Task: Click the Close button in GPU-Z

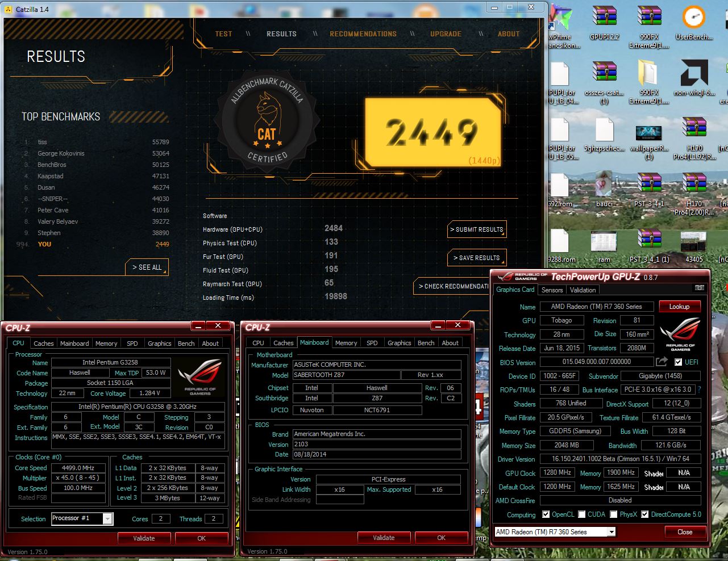Action: click(x=685, y=532)
